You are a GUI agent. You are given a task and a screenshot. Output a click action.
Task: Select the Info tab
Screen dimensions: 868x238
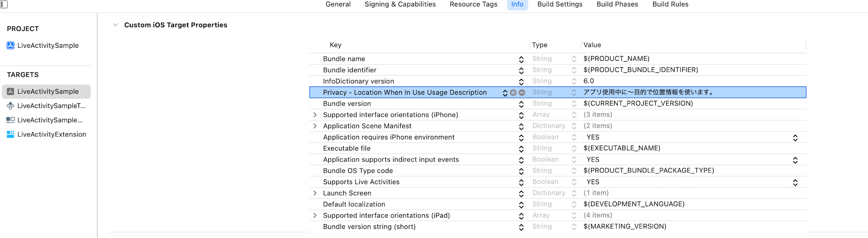click(x=517, y=4)
